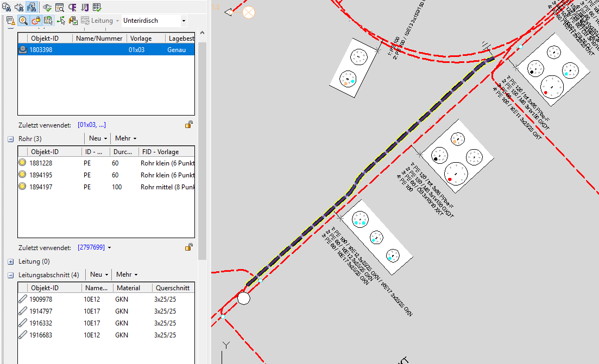Select Leitungsabschnitt row 1914797
The width and height of the screenshot is (599, 364).
106,311
